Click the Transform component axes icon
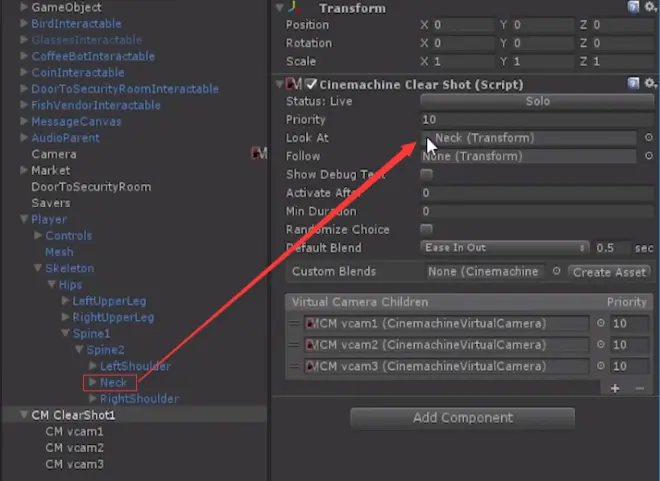 (x=294, y=7)
